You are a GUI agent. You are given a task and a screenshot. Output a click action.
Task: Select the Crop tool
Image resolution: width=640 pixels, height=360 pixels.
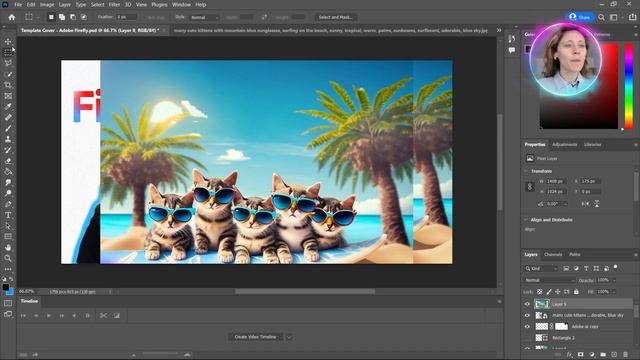pos(8,85)
